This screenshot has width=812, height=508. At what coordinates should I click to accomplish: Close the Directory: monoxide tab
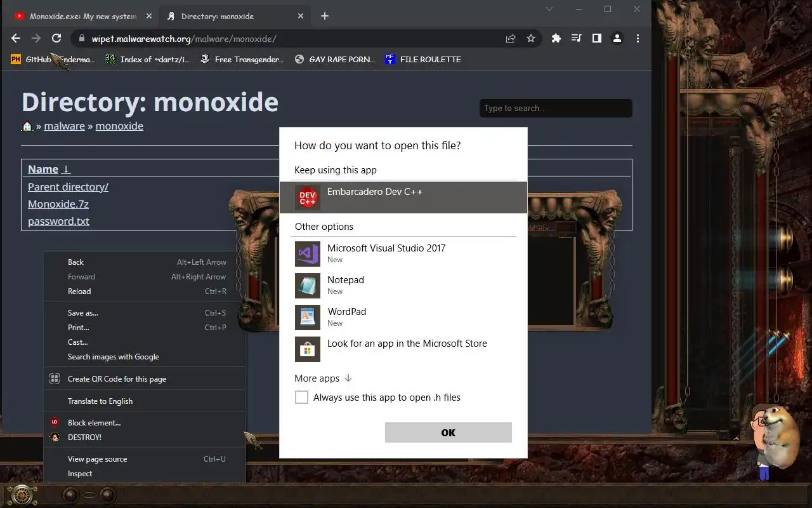pos(301,17)
